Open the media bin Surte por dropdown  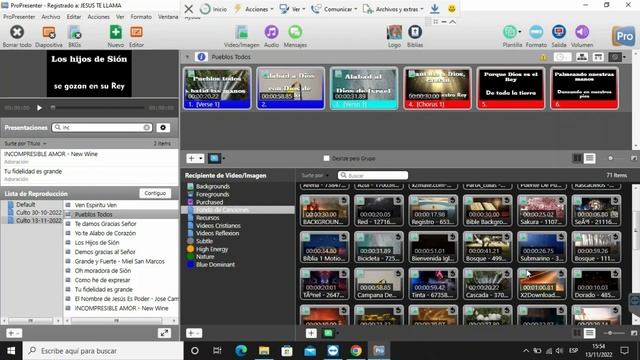(x=315, y=176)
